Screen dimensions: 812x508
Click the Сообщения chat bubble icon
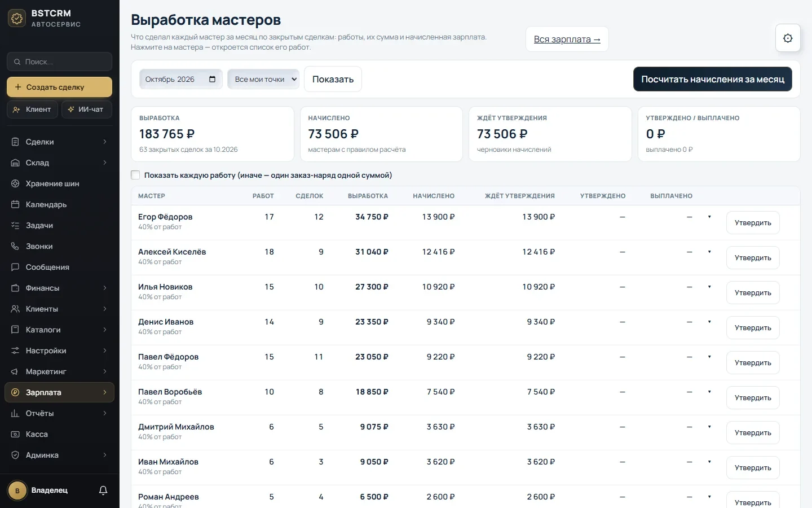pos(15,267)
